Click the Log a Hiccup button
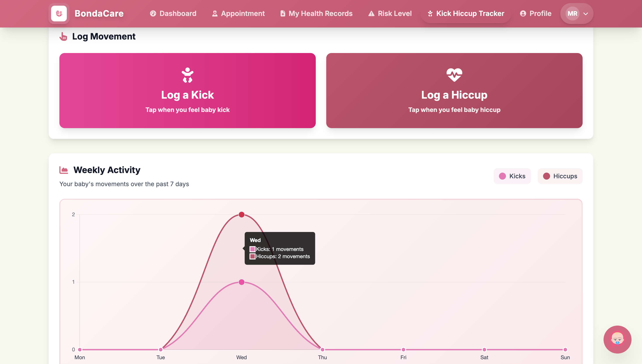Viewport: 642px width, 364px height. point(454,91)
